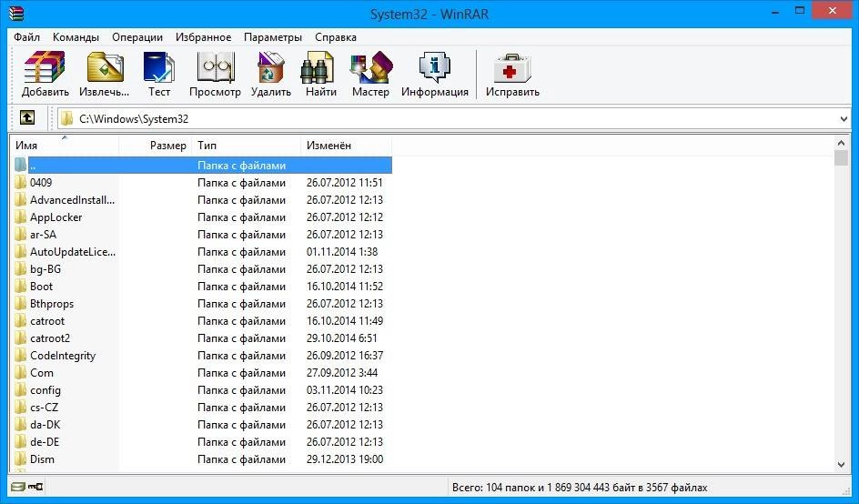Click the folder icon next to AppLocker
The height and width of the screenshot is (504, 859).
coord(20,217)
